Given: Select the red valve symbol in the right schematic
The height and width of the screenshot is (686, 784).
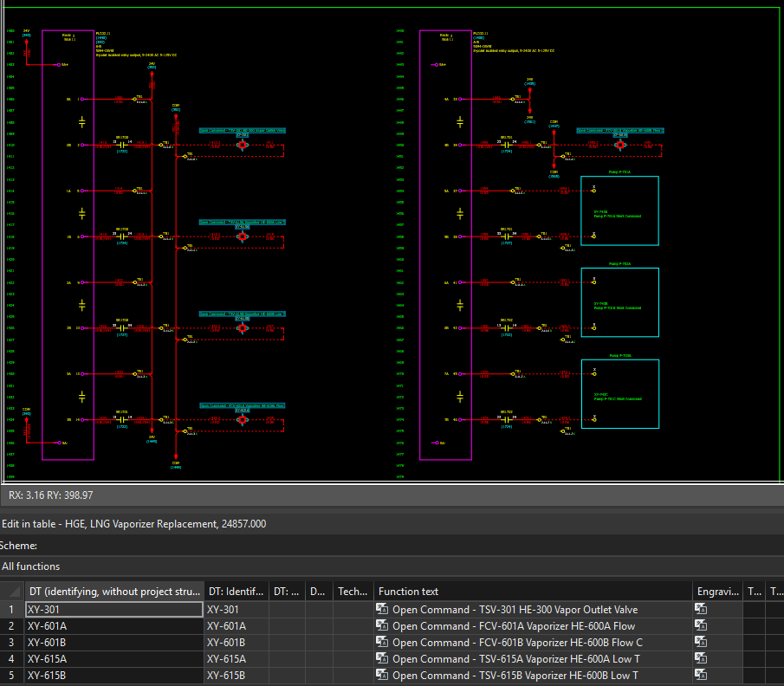Looking at the screenshot, I should [620, 146].
